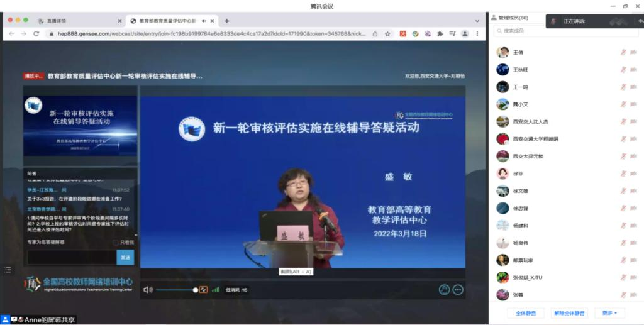Click the browser forward arrow

tap(23, 34)
